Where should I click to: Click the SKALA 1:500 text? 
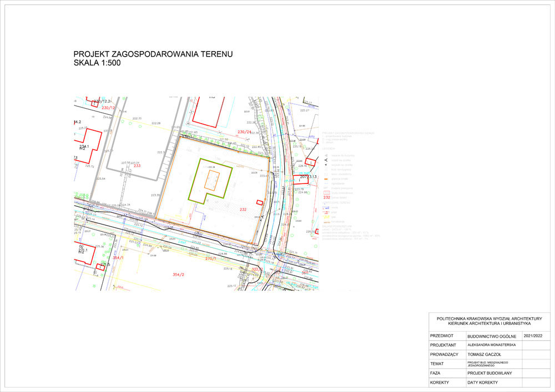pos(97,63)
